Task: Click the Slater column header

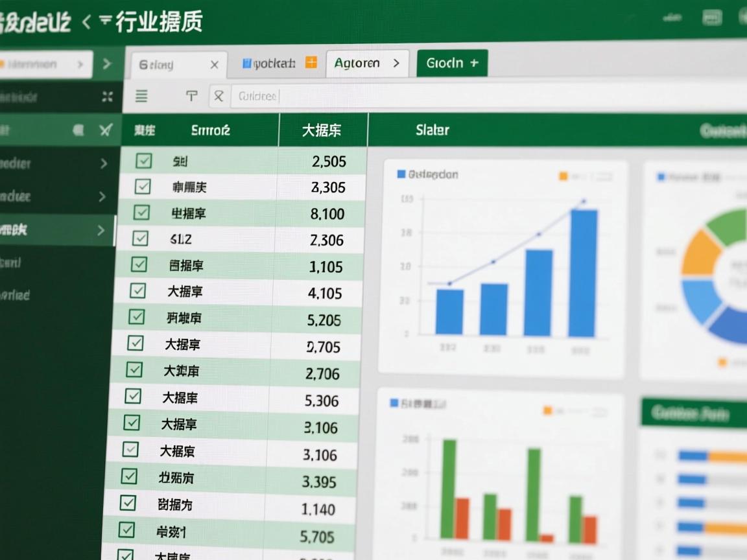Action: (432, 130)
